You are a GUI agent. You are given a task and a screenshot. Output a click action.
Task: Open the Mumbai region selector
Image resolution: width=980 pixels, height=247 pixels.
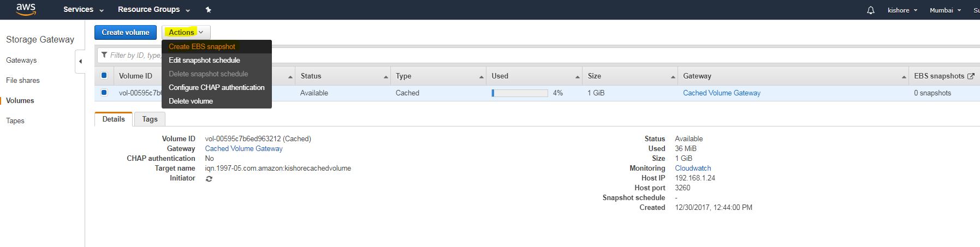click(945, 10)
